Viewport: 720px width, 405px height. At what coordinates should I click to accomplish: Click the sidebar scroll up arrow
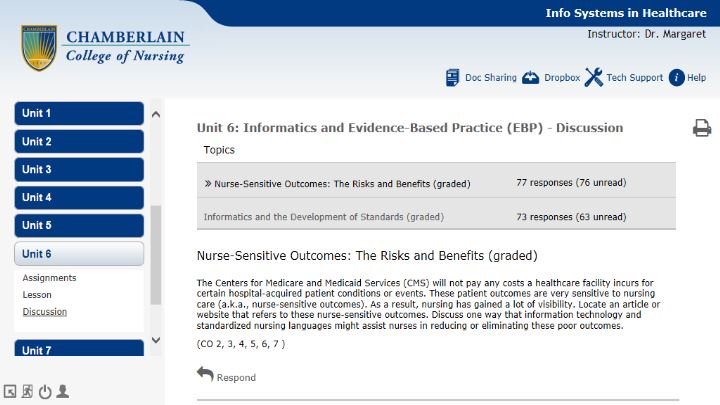[156, 114]
